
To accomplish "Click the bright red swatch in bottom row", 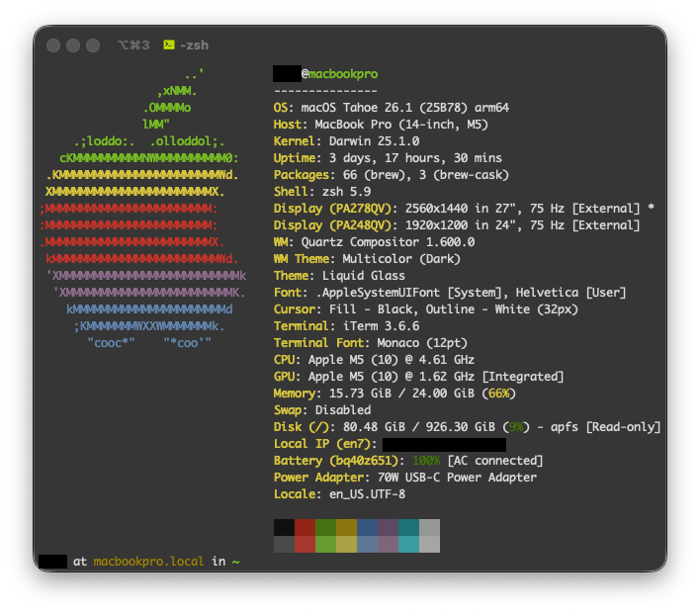I will click(305, 544).
